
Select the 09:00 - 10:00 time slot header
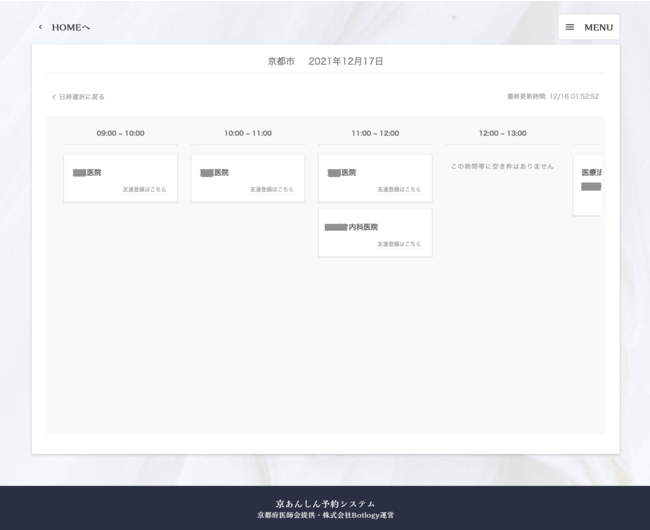[x=120, y=133]
